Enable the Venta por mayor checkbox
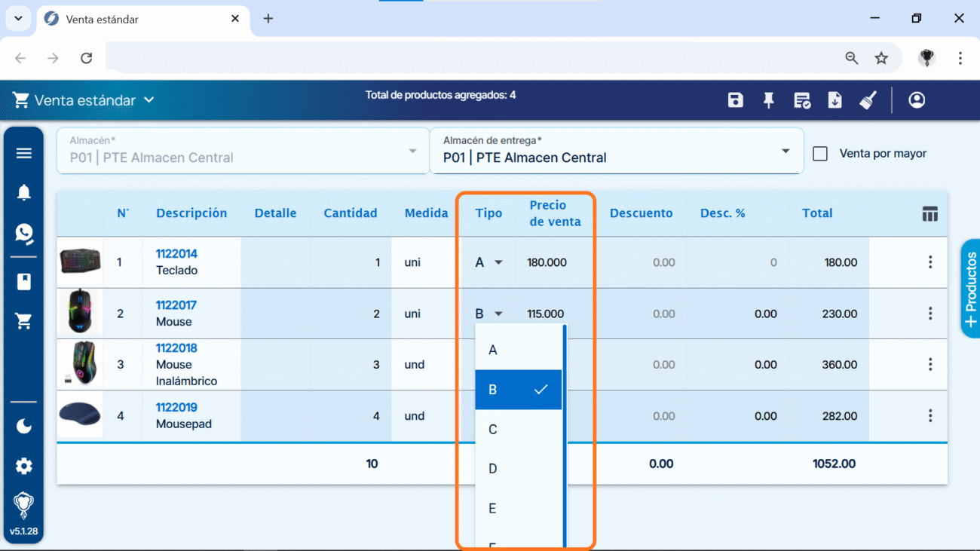The image size is (980, 551). [820, 154]
